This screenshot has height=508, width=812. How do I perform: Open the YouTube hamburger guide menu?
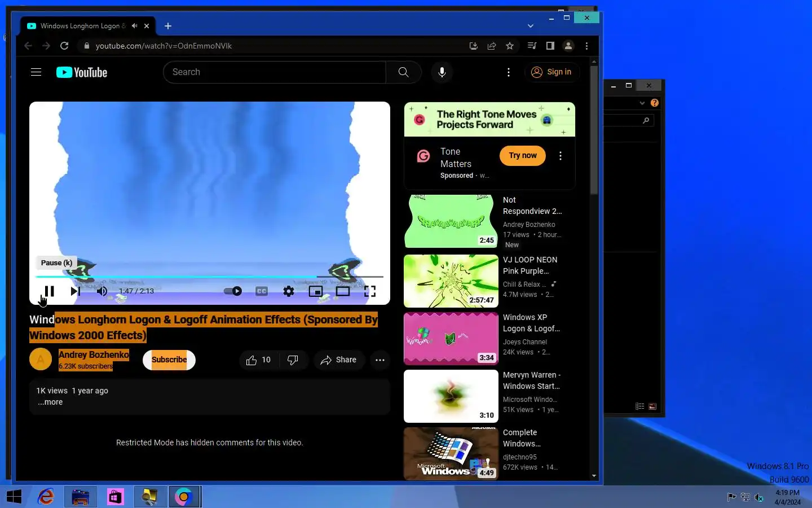[36, 72]
